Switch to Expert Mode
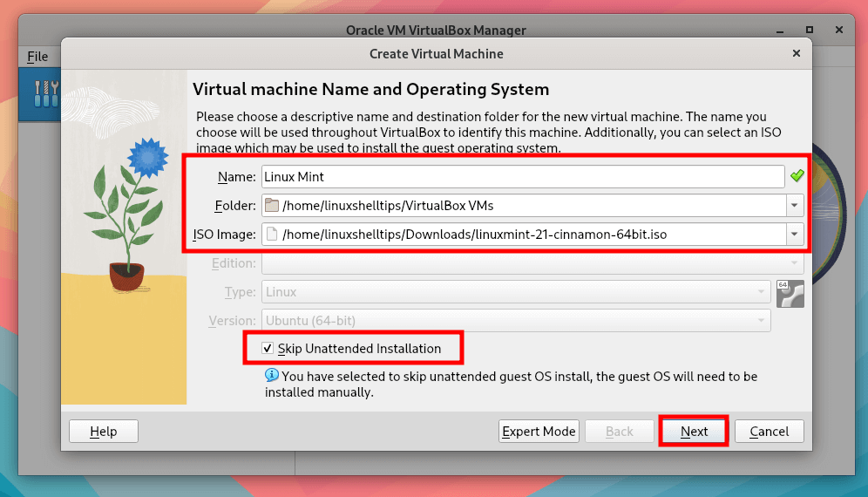This screenshot has height=497, width=868. pos(539,431)
